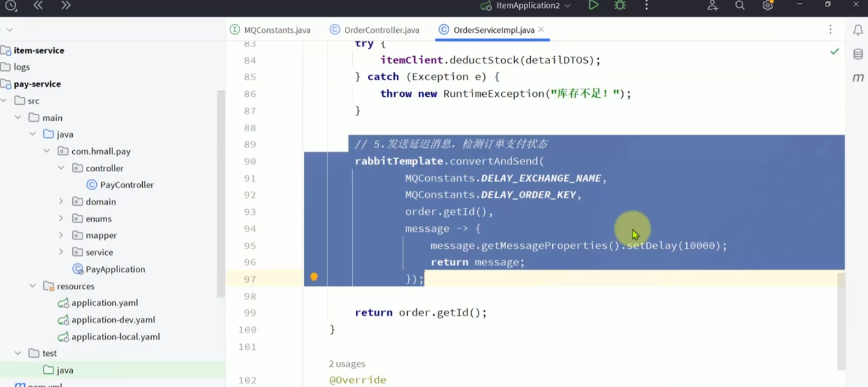Collapse the main folder chevron
Image resolution: width=868 pixels, height=387 pixels.
[18, 118]
